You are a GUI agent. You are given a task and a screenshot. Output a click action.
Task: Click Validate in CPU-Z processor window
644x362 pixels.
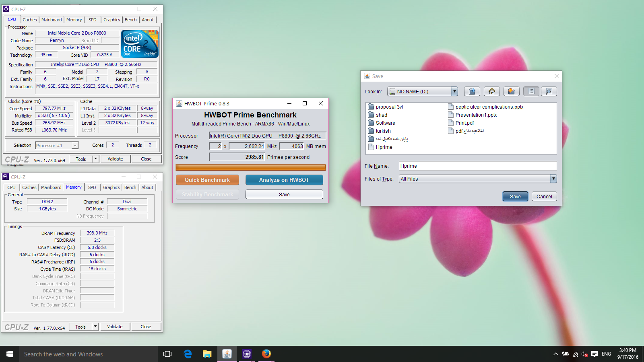pyautogui.click(x=115, y=159)
